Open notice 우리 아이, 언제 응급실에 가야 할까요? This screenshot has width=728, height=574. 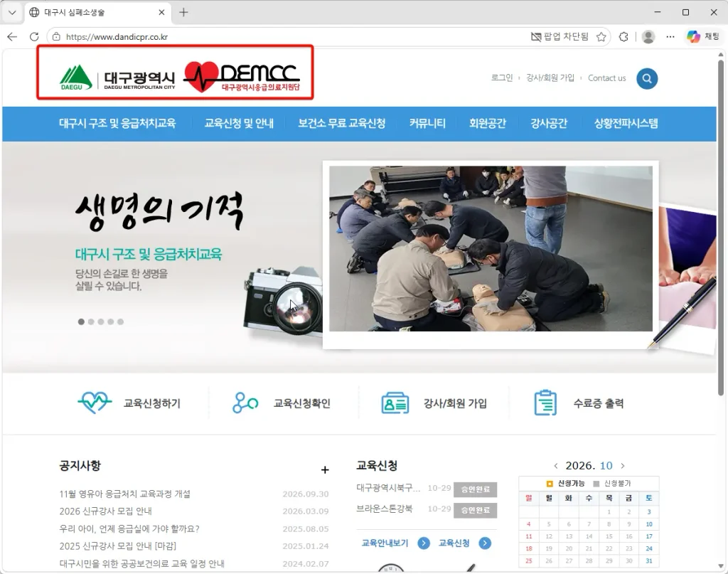click(129, 528)
